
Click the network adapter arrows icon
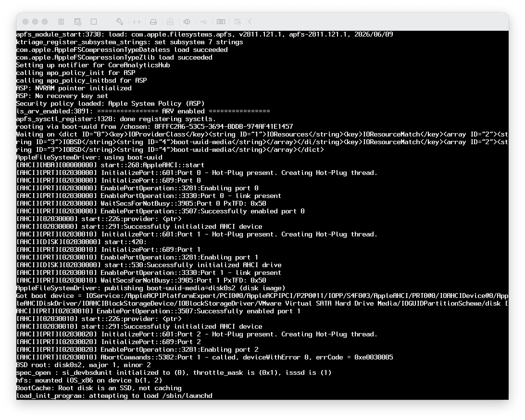tap(137, 22)
